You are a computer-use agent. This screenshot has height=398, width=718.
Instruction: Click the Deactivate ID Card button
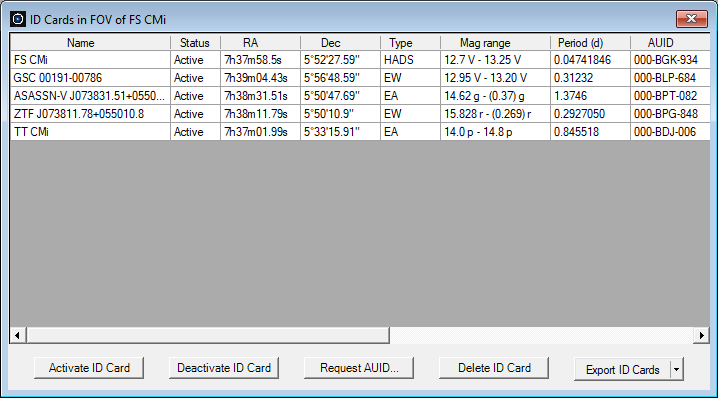224,368
